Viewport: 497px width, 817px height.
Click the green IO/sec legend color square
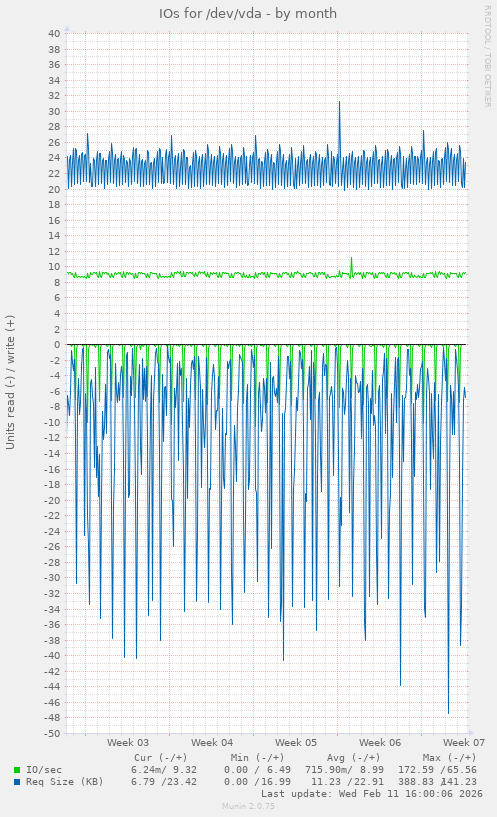coord(17,770)
